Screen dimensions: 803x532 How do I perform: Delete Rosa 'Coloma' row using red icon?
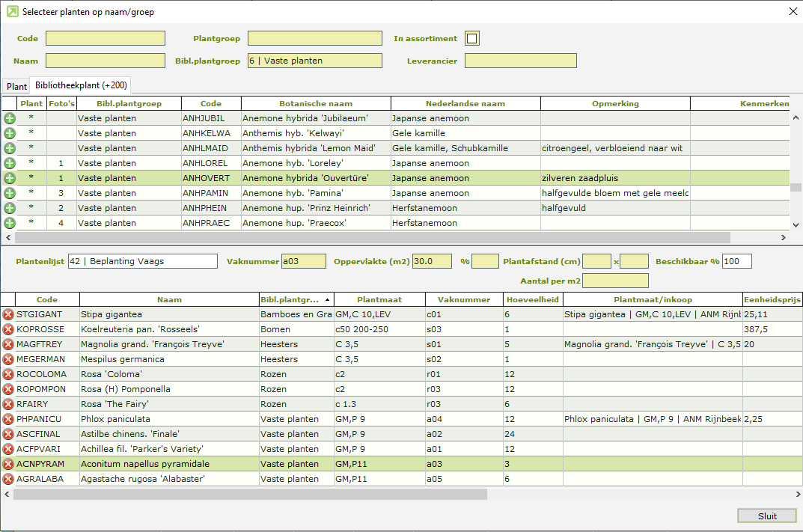click(x=8, y=374)
